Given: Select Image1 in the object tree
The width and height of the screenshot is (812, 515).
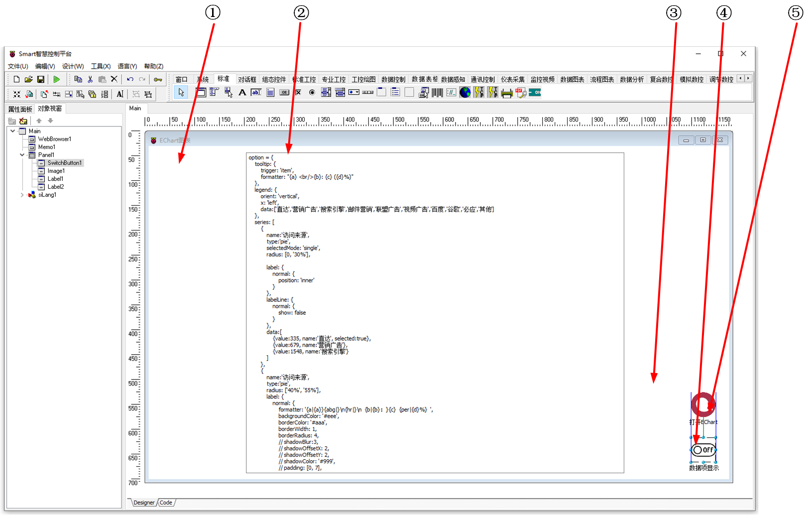Looking at the screenshot, I should pos(56,171).
